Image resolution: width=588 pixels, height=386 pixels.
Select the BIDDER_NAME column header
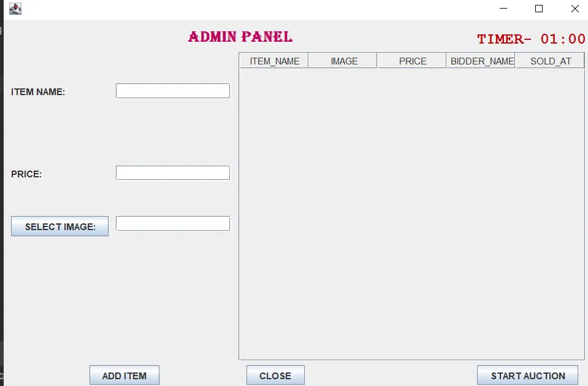(480, 60)
